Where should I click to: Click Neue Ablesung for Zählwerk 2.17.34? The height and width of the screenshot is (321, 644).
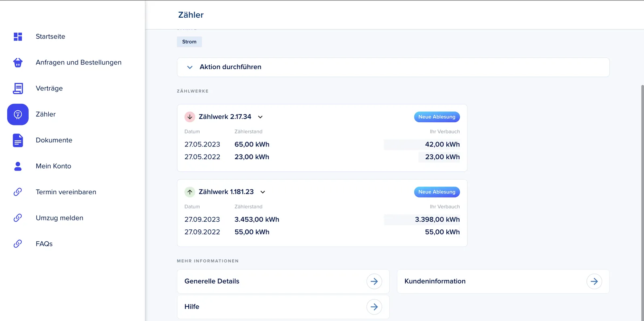click(437, 117)
